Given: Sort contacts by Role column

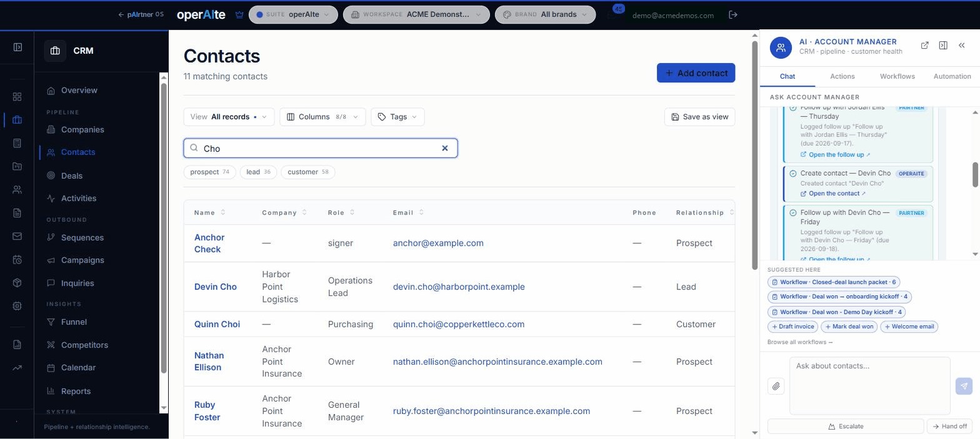Looking at the screenshot, I should click(x=341, y=213).
